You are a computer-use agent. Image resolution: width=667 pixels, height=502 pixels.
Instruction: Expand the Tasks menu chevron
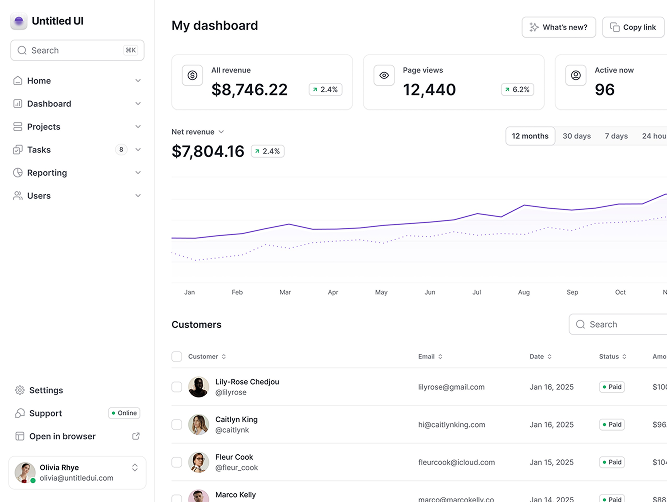(x=138, y=149)
